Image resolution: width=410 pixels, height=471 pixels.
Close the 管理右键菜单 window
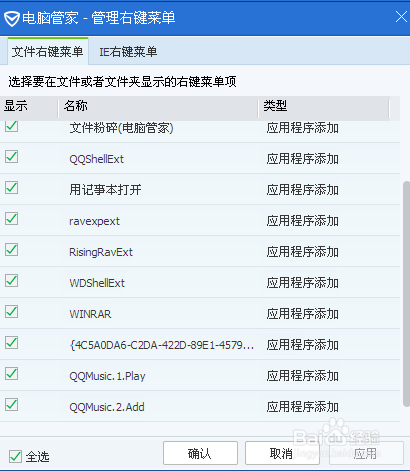(401, 17)
